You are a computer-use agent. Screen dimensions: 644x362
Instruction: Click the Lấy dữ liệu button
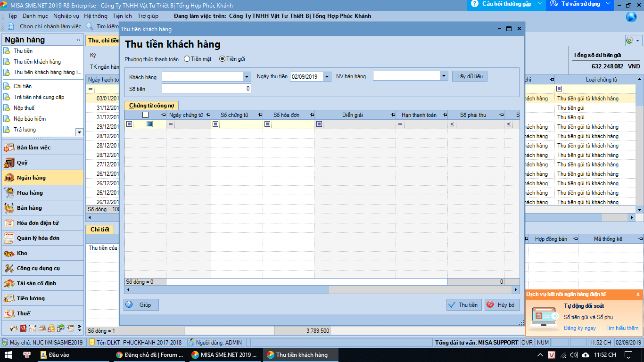tap(470, 76)
